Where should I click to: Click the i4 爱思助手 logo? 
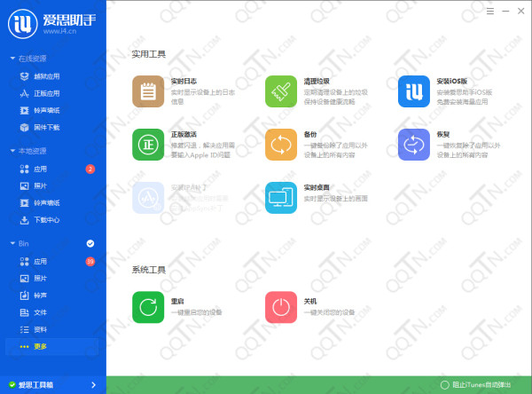tap(23, 23)
